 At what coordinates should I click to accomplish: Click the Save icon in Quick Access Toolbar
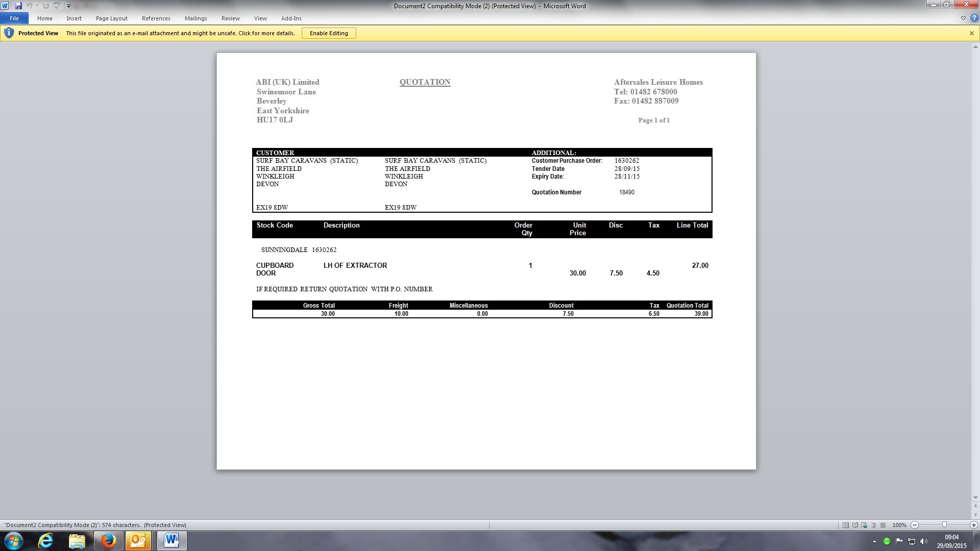[x=18, y=6]
